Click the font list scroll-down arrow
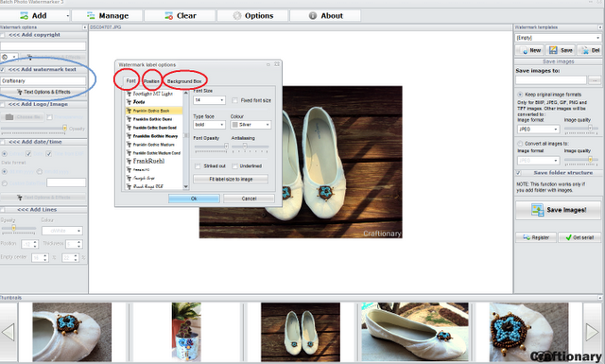Screen dimensions: 605x364 tap(186, 187)
